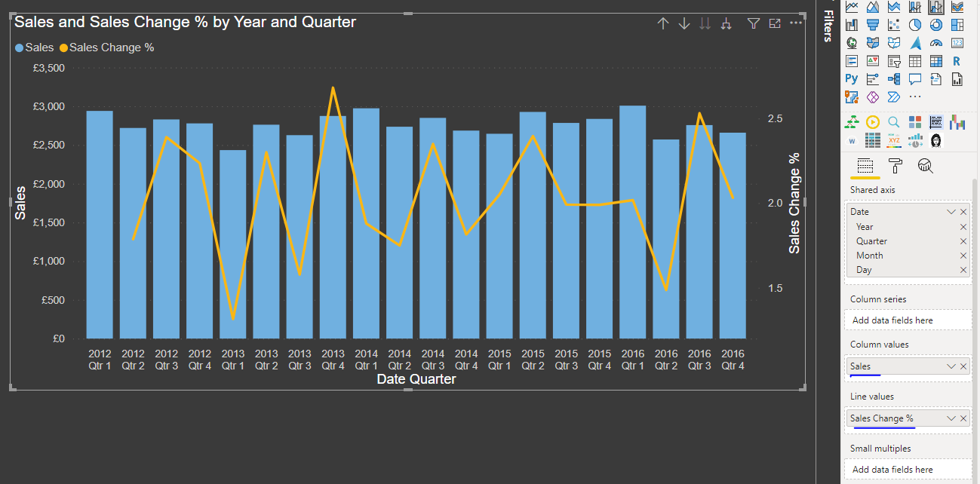Select the word cloud custom visual
Image resolution: width=980 pixels, height=484 pixels.
point(852,140)
